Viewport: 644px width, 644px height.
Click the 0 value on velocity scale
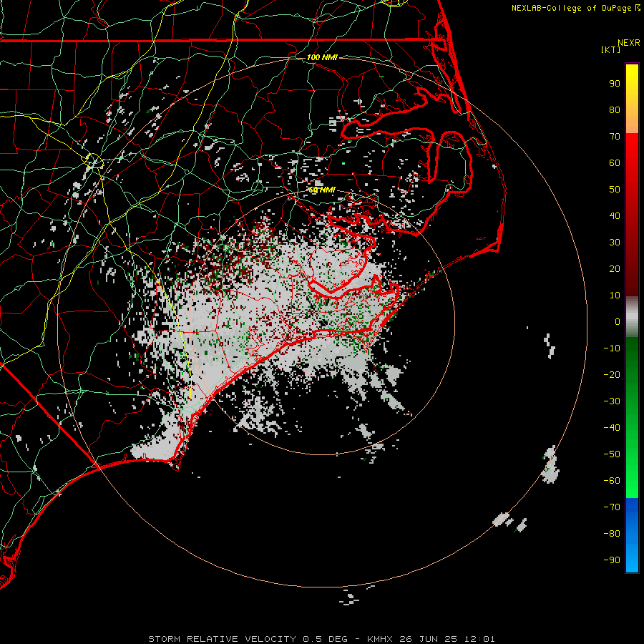click(618, 321)
